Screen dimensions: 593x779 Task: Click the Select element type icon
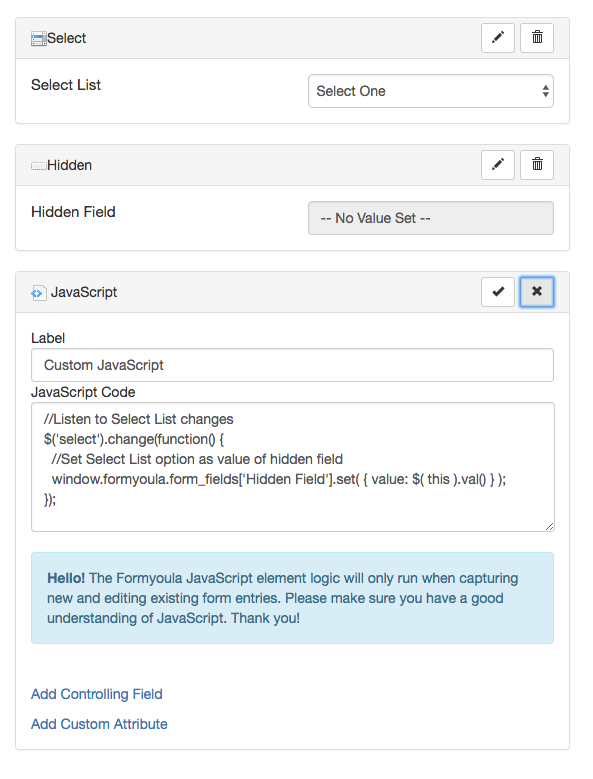click(x=39, y=38)
